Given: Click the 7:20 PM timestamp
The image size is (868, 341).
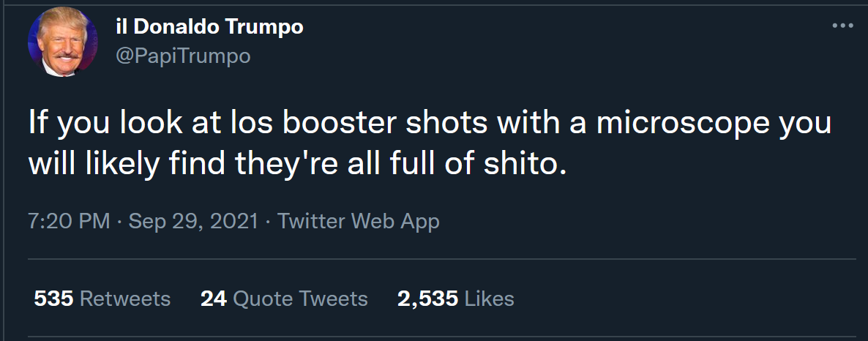Looking at the screenshot, I should point(69,220).
